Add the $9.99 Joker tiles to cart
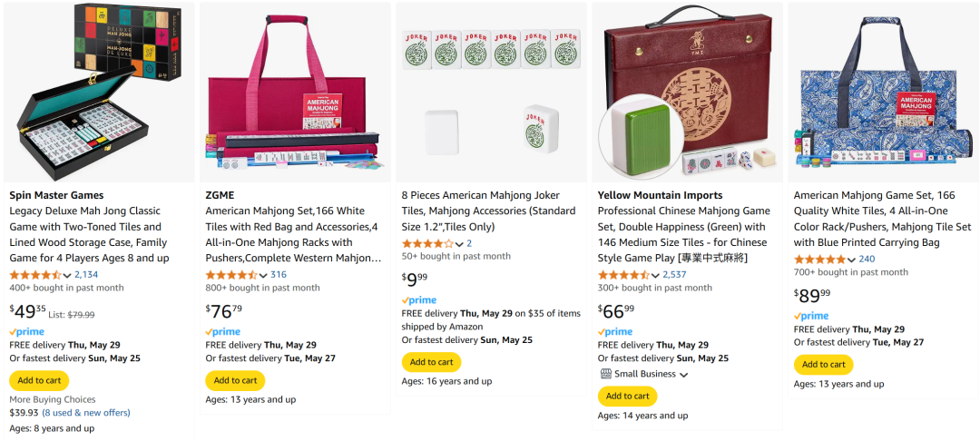The height and width of the screenshot is (441, 980). (431, 362)
